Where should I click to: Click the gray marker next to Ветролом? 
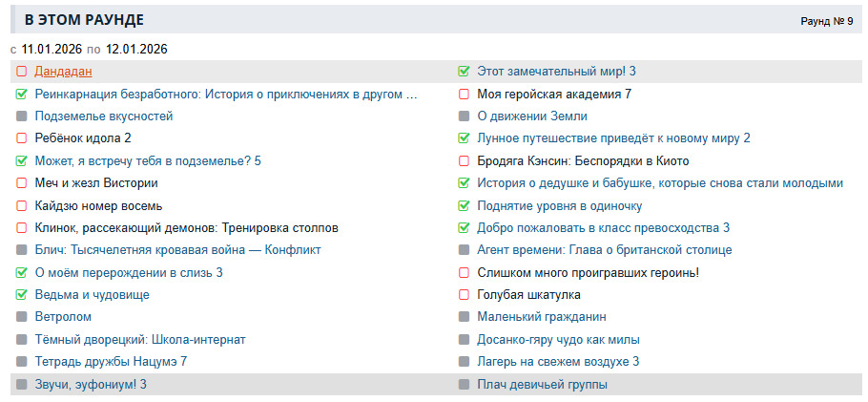(x=22, y=317)
